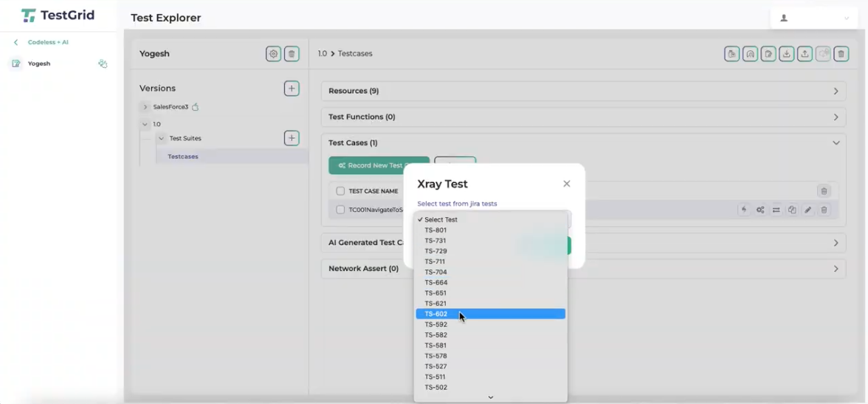
Task: Click the 1.0 breadcrumb
Action: tap(322, 54)
